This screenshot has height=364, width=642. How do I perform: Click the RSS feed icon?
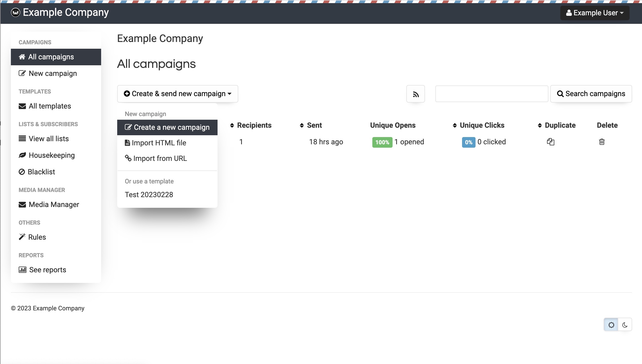pyautogui.click(x=415, y=94)
